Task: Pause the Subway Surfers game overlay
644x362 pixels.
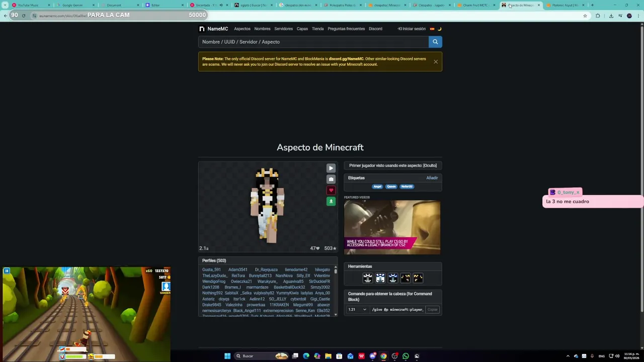Action: [7, 271]
